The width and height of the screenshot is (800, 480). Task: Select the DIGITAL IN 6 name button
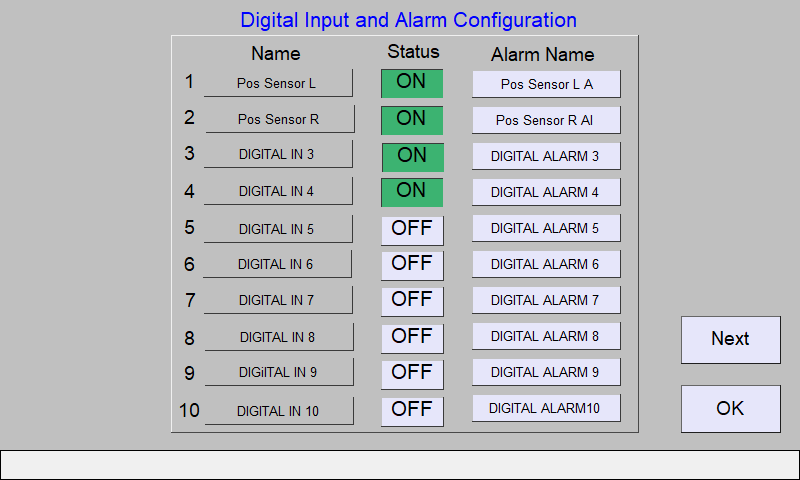277,264
